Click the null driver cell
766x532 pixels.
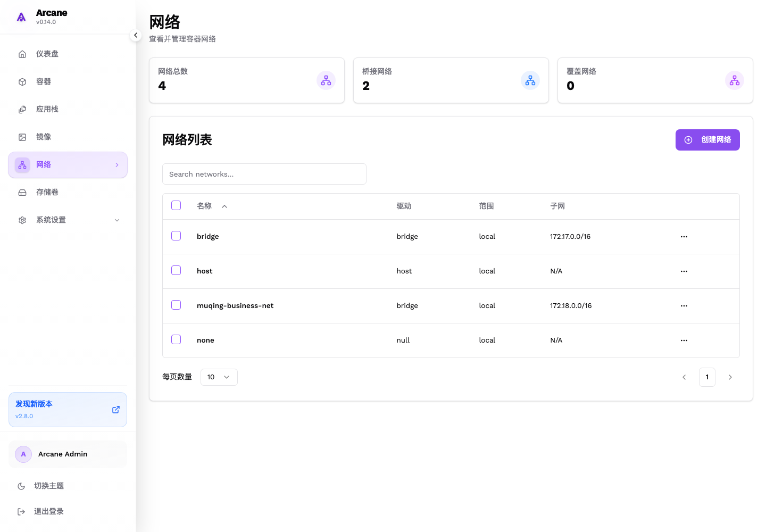click(403, 340)
